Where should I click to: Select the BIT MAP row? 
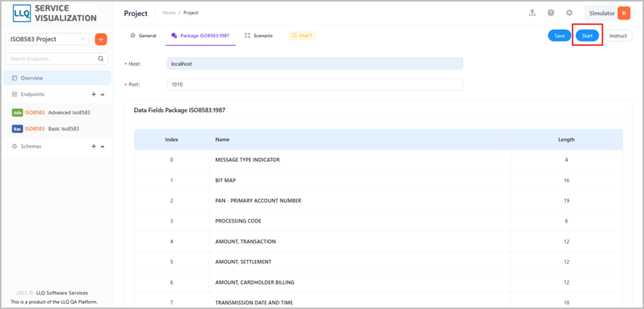pyautogui.click(x=378, y=181)
